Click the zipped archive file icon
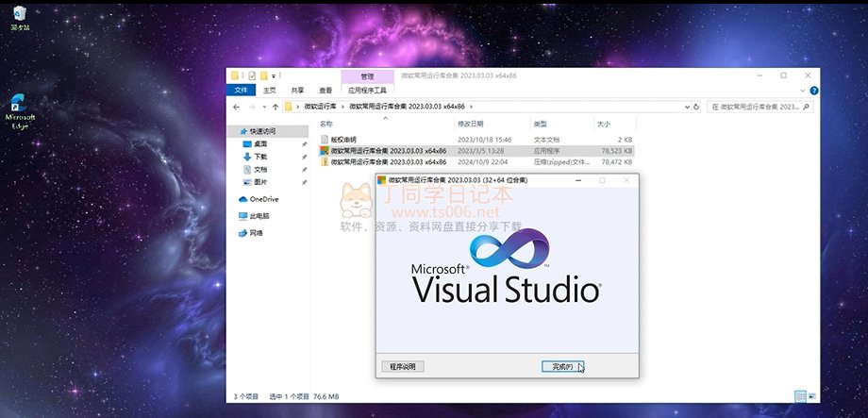The image size is (868, 418). coord(325,162)
